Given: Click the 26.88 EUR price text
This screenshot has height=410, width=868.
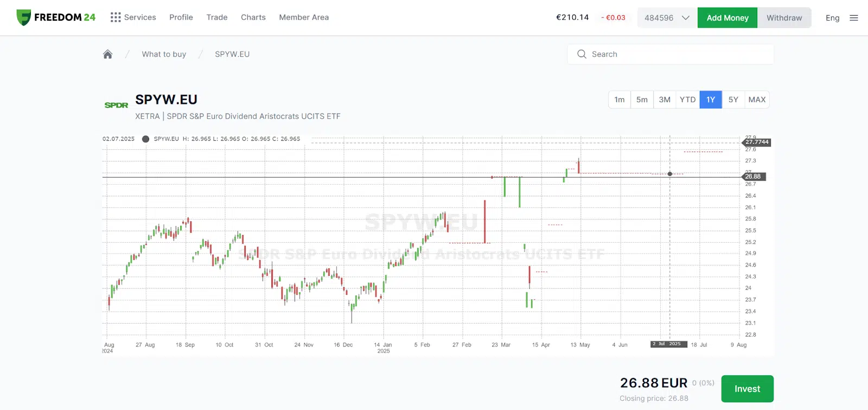Looking at the screenshot, I should (654, 383).
